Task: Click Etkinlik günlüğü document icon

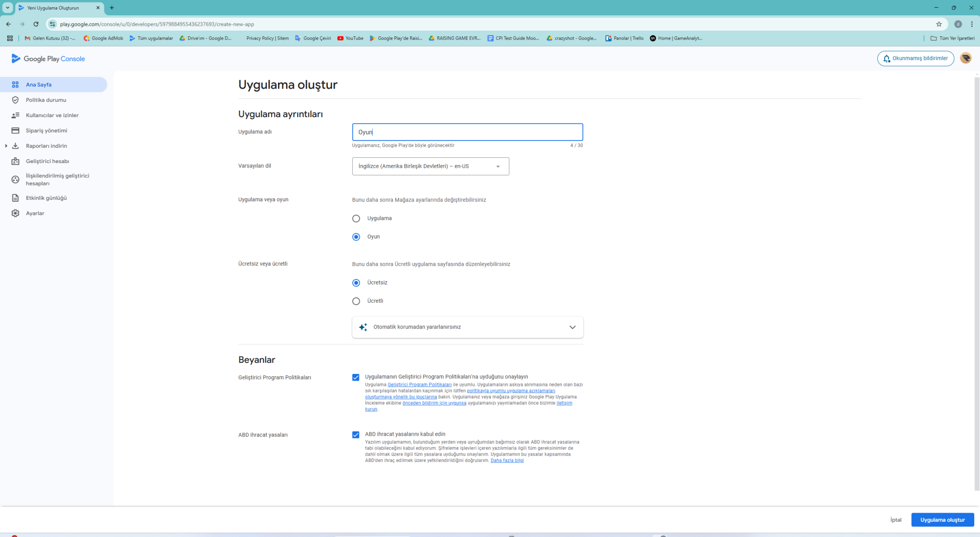Action: click(x=15, y=198)
